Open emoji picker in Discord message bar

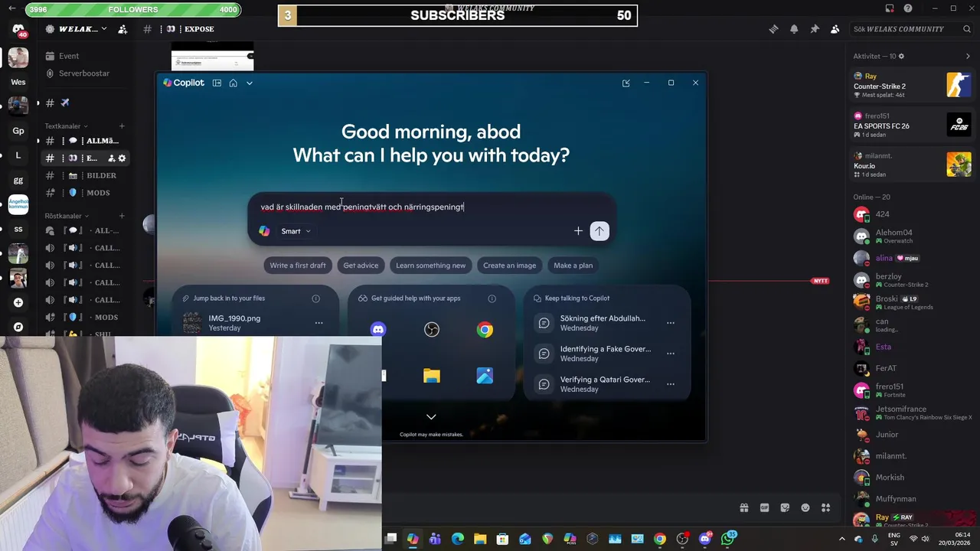click(805, 507)
